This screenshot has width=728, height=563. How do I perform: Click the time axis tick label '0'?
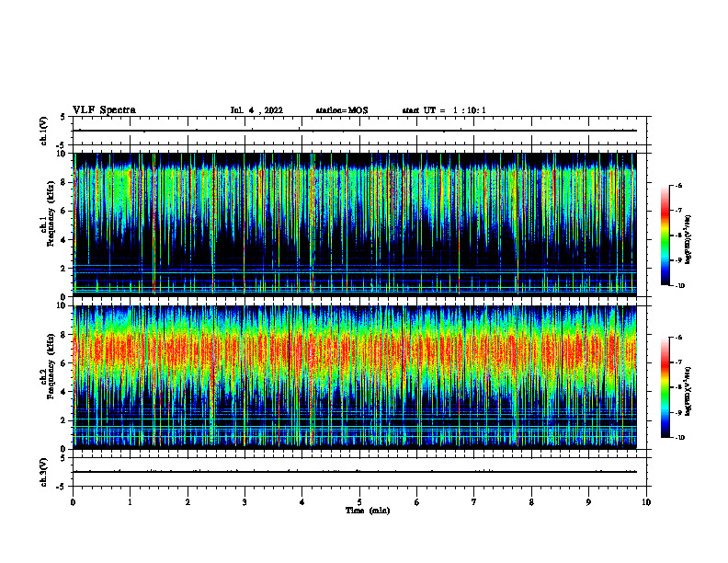(73, 502)
